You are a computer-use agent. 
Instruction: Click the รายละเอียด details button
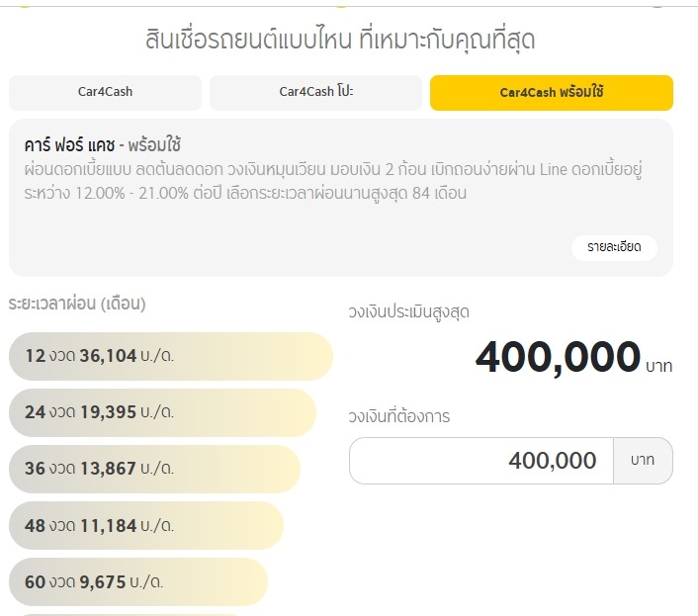[x=614, y=247]
